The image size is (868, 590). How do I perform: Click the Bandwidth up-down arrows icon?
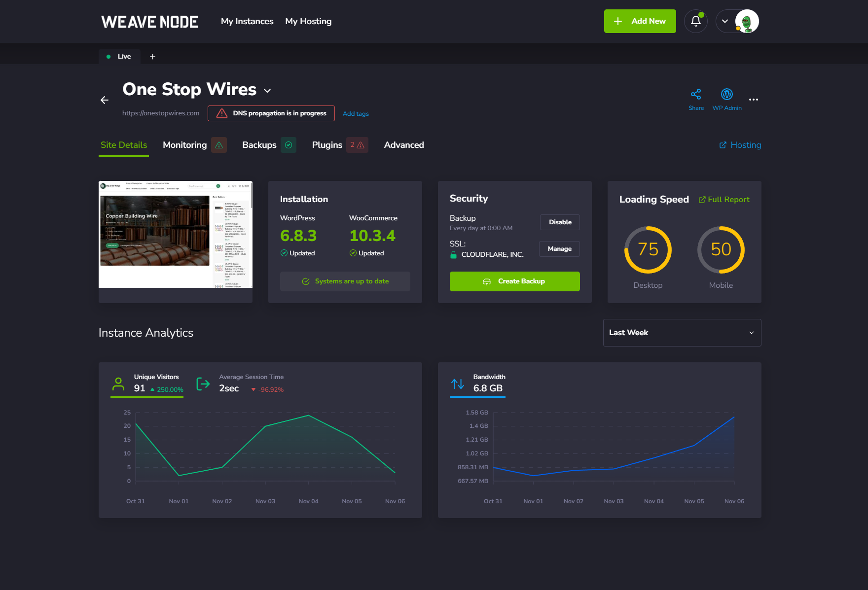(458, 384)
